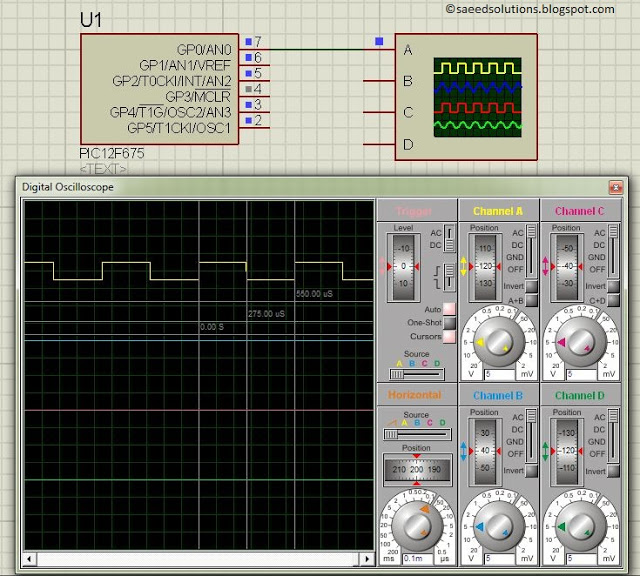Image resolution: width=640 pixels, height=576 pixels.
Task: Adjust the Trigger Level thumbwheel
Action: coord(403,267)
